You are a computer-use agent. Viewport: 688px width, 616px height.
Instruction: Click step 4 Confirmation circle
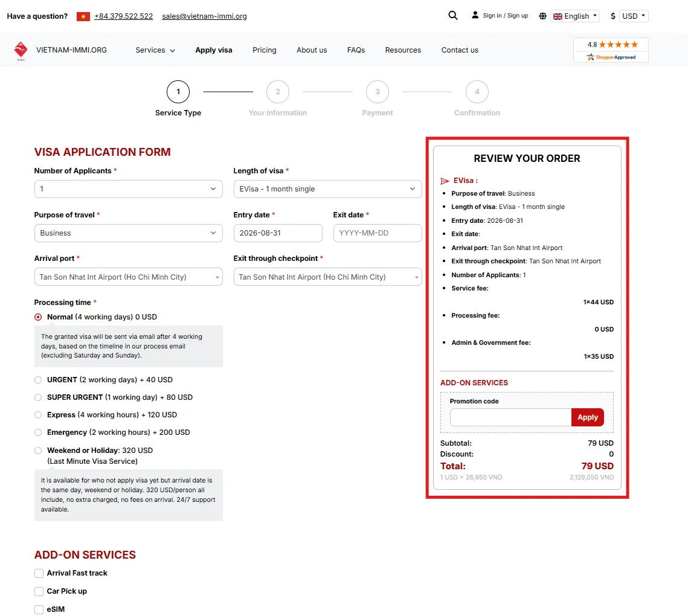click(477, 92)
